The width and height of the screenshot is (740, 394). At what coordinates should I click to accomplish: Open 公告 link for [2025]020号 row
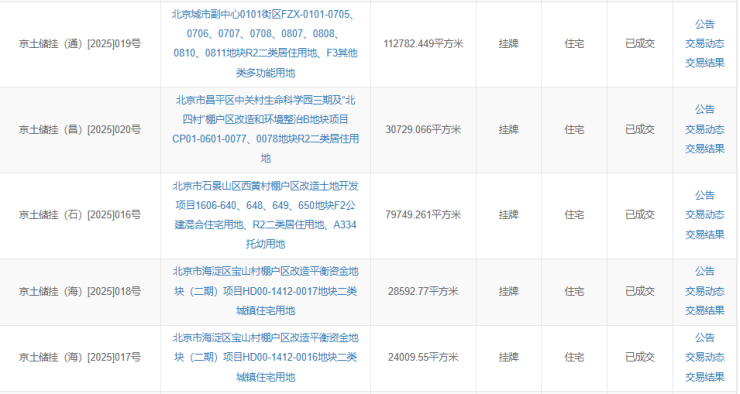[705, 109]
